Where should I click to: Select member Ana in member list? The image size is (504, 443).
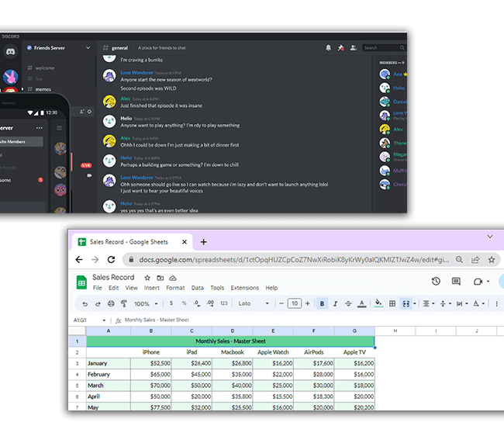pos(393,74)
